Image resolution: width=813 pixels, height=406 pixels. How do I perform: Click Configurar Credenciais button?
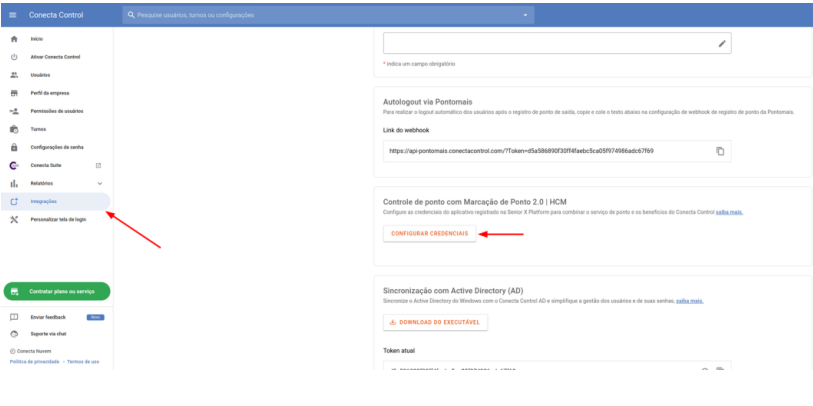pos(429,232)
